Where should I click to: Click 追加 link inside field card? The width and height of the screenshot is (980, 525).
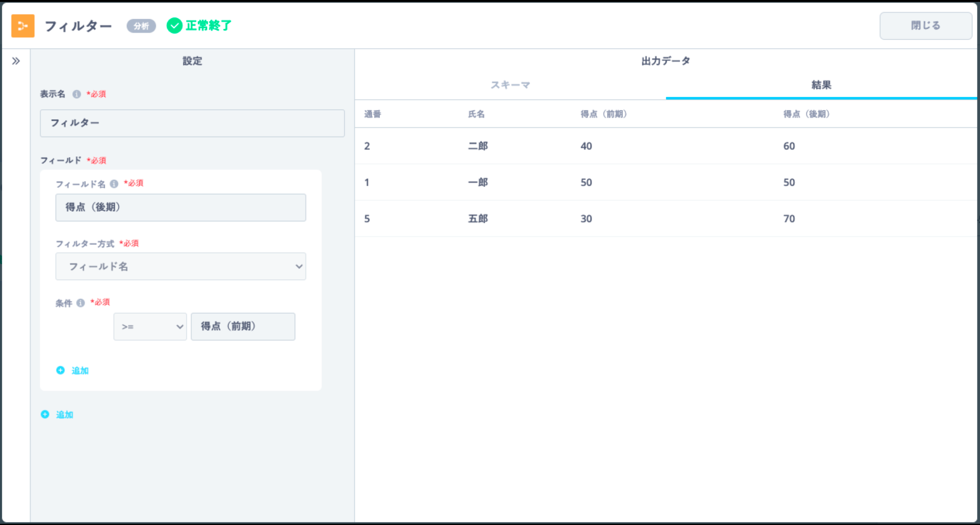(80, 371)
